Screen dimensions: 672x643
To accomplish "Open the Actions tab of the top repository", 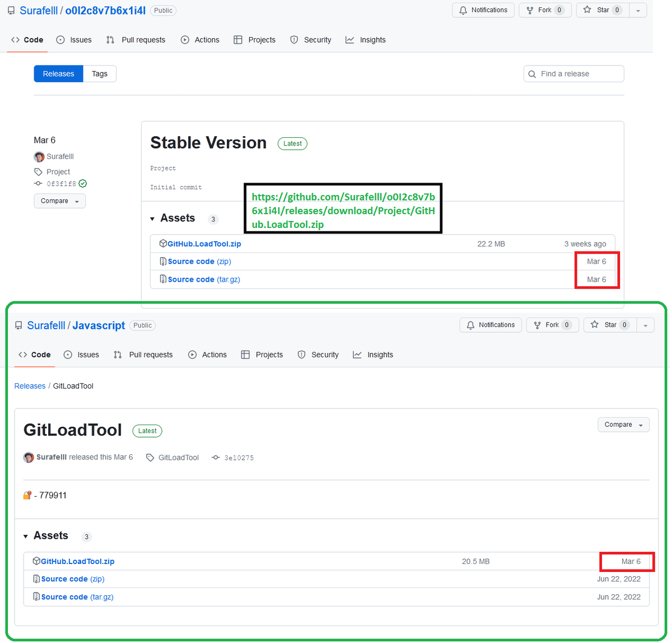I will (200, 40).
